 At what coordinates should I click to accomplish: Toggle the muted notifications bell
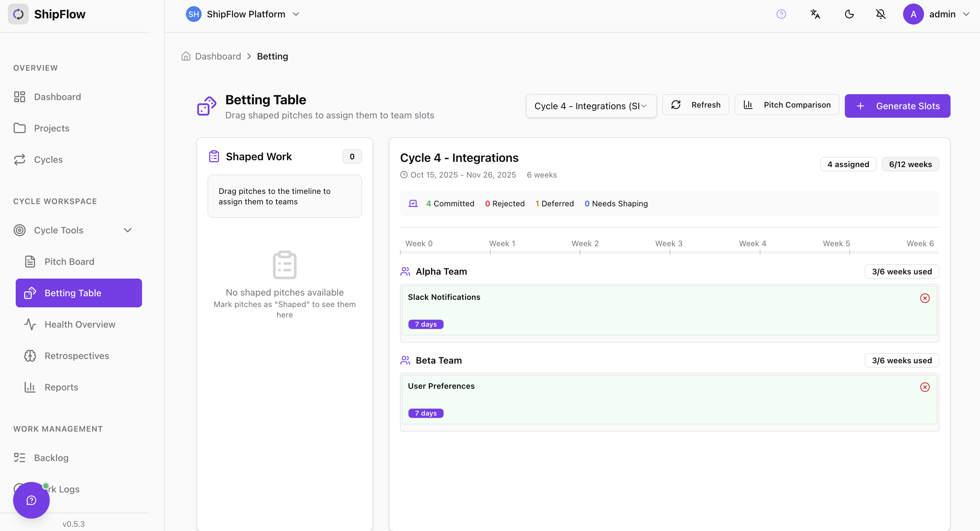880,14
